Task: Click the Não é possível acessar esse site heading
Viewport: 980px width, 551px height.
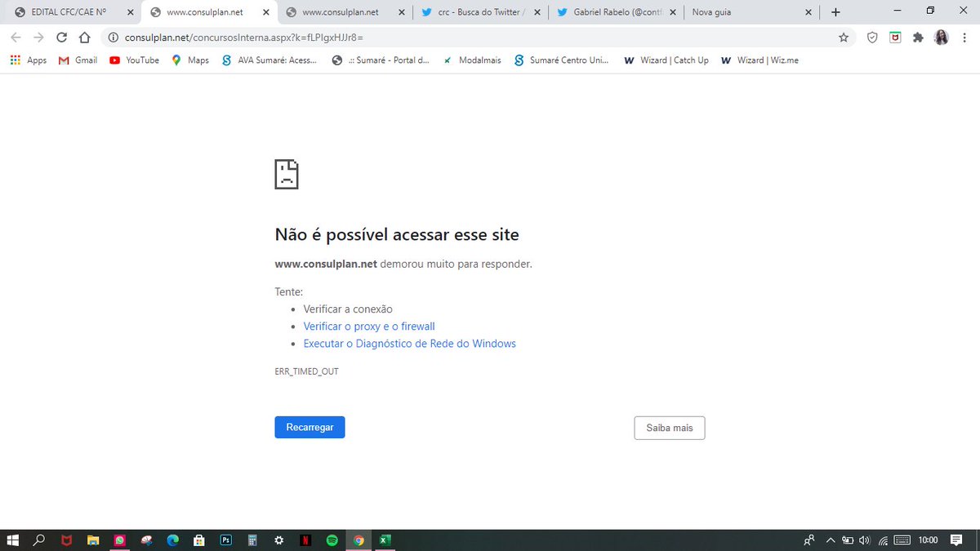Action: pyautogui.click(x=397, y=235)
